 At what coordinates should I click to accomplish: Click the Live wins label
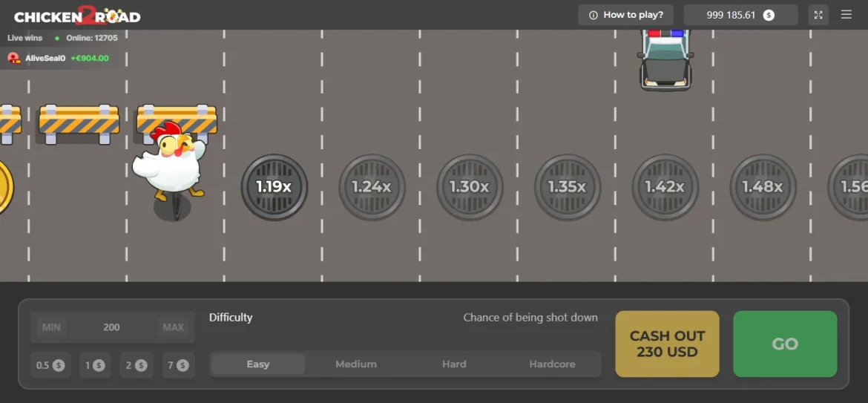[x=24, y=38]
